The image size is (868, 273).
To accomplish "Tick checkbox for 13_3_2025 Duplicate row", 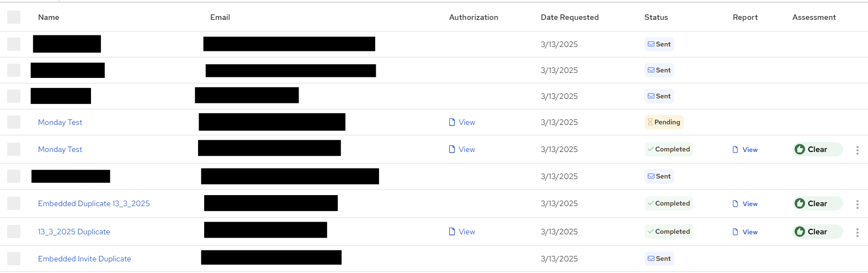I will click(14, 232).
